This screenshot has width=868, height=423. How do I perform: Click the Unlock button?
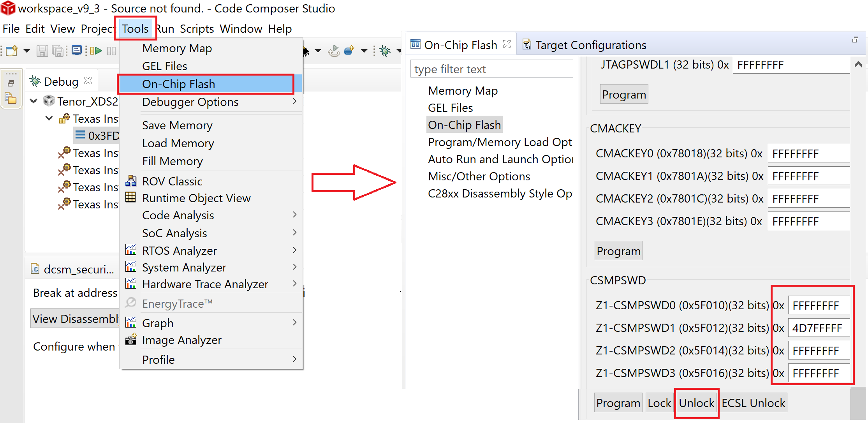pos(696,403)
